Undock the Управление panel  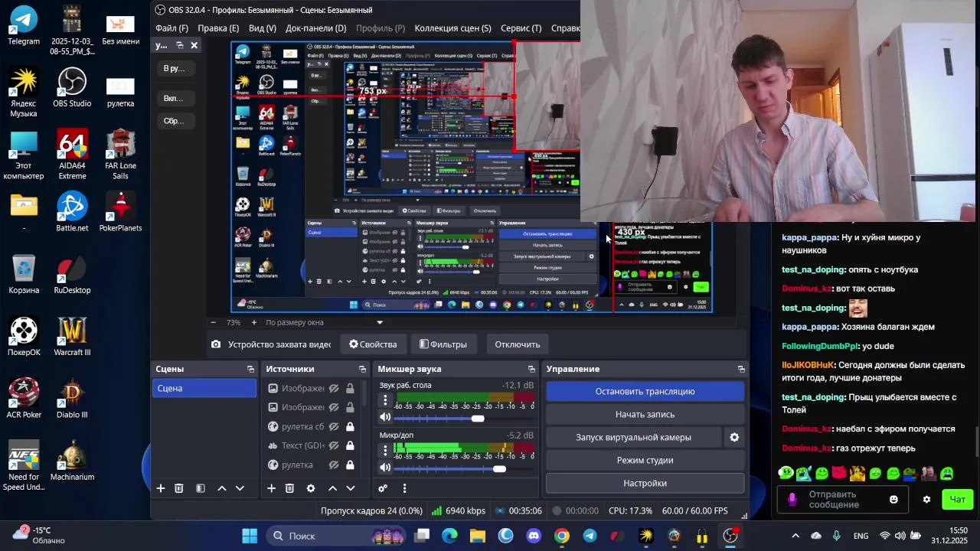(741, 369)
